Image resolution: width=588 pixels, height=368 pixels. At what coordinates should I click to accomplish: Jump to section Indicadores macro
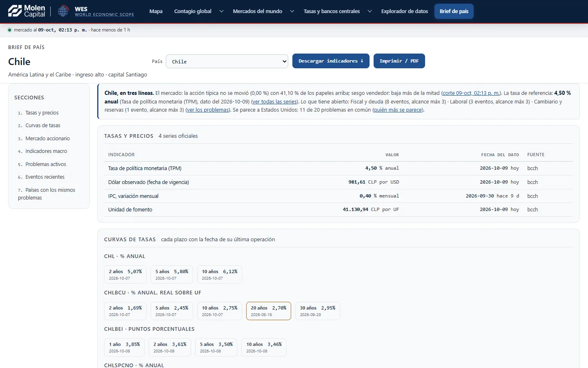point(46,151)
